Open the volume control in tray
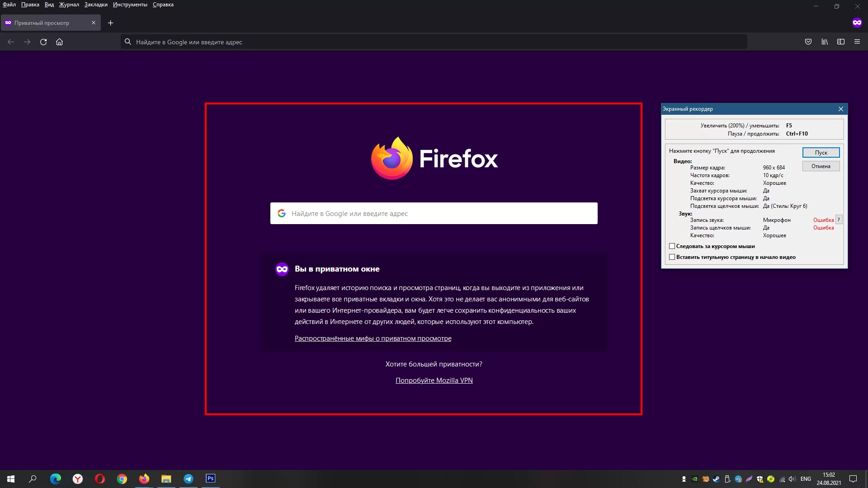Image resolution: width=868 pixels, height=488 pixels. pos(792,479)
